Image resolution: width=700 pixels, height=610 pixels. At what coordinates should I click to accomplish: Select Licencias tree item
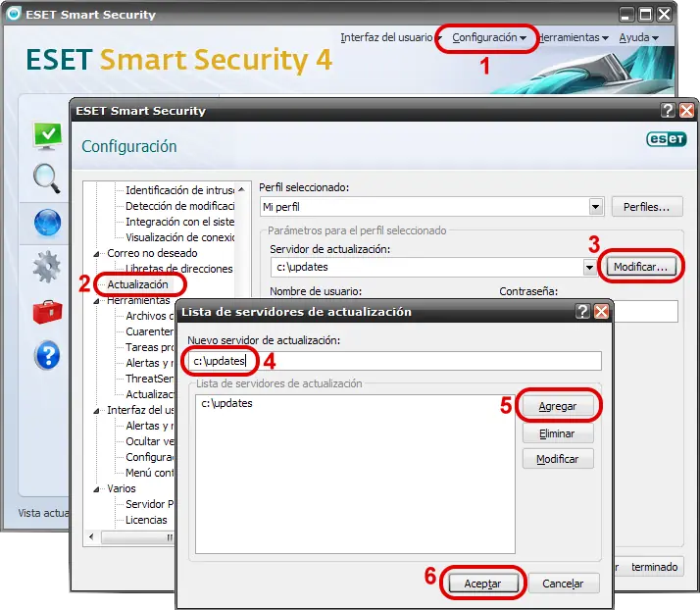click(x=146, y=520)
